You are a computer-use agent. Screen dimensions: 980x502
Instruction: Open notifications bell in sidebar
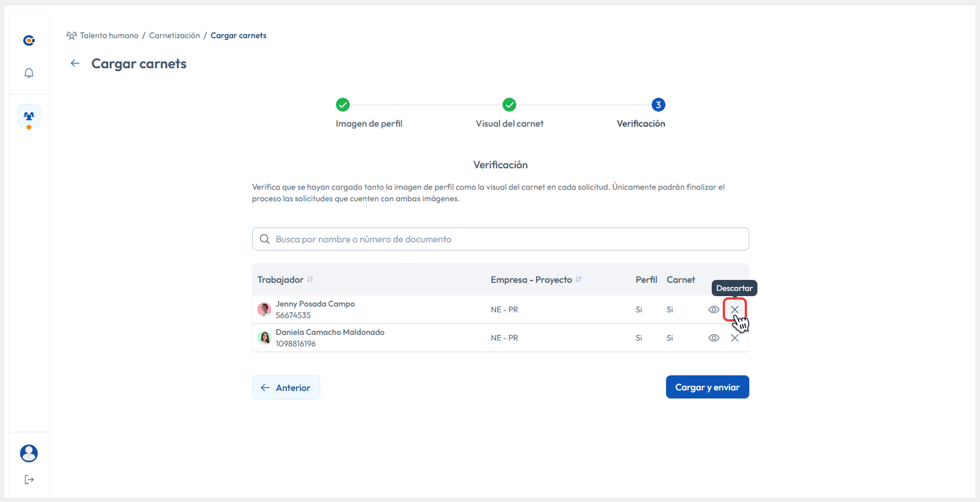29,73
